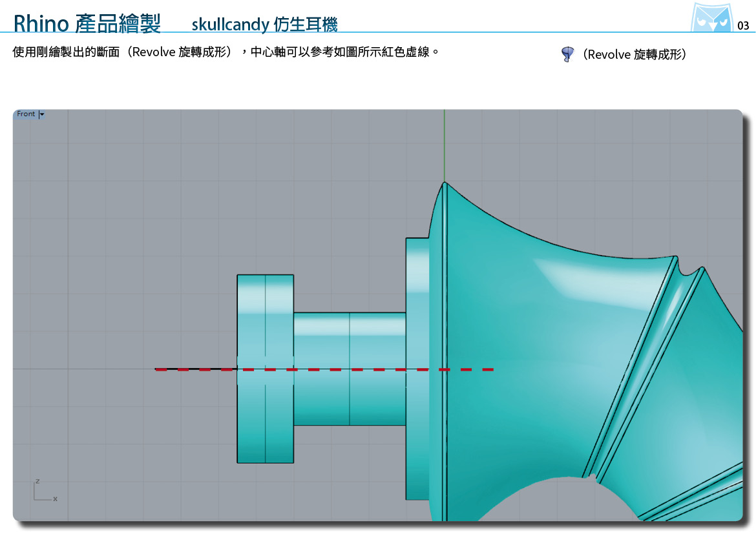Click the owl logo beside page number
The image size is (756, 534).
tap(711, 17)
